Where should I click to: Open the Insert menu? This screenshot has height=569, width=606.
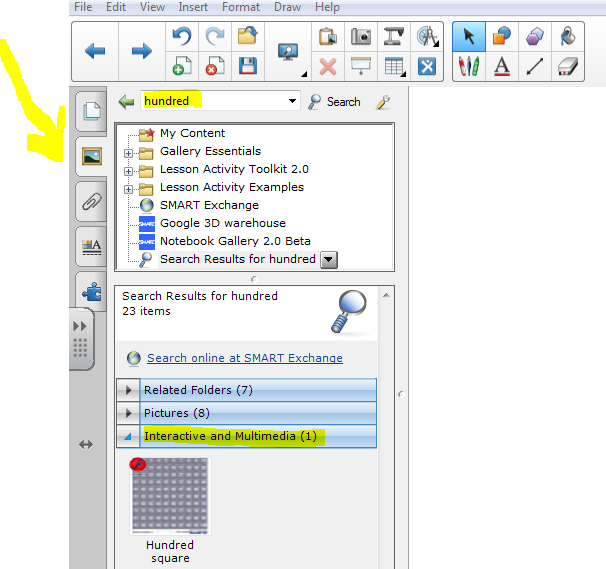coord(193,7)
